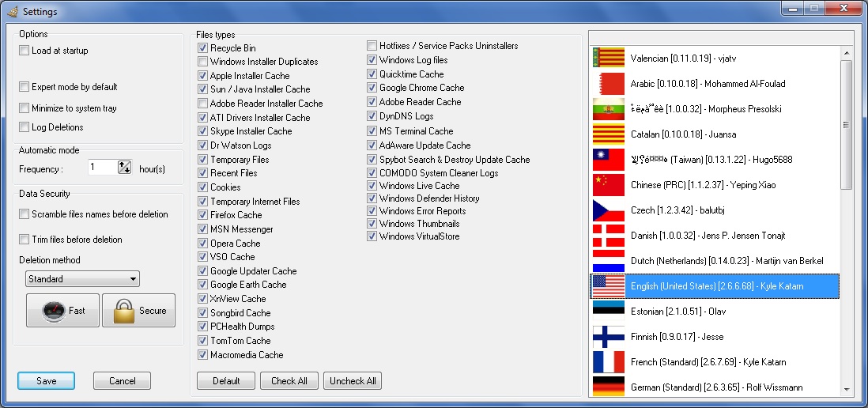Enable Load at startup
The height and width of the screenshot is (408, 868).
pyautogui.click(x=24, y=51)
